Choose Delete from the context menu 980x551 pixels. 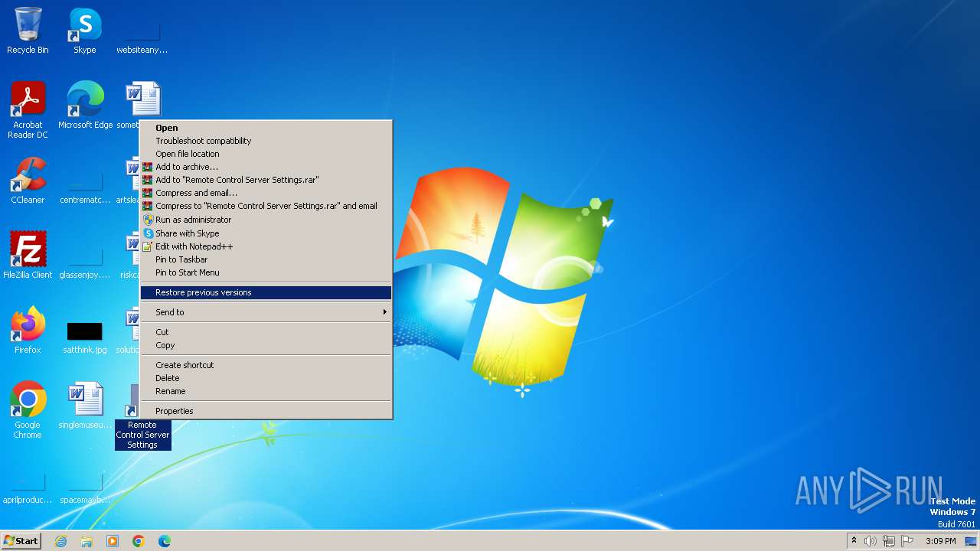266,378
